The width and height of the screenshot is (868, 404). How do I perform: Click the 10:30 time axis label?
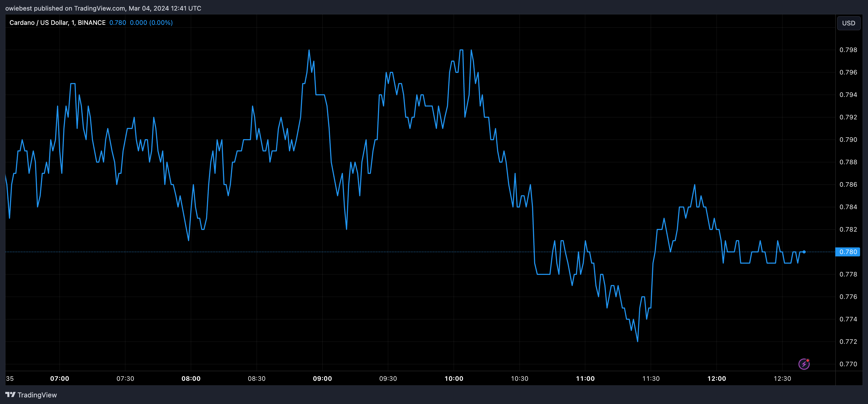coord(520,378)
